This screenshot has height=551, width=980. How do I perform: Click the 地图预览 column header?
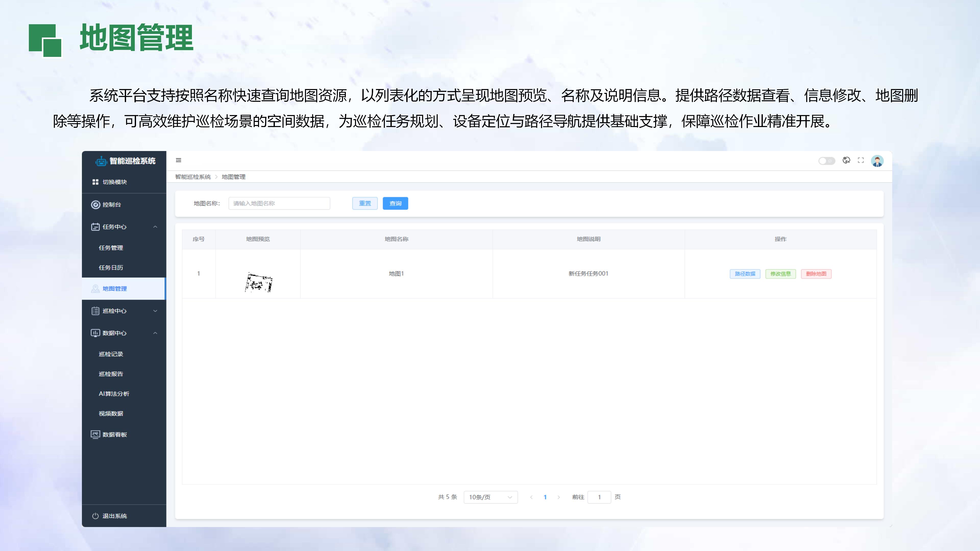pyautogui.click(x=258, y=240)
